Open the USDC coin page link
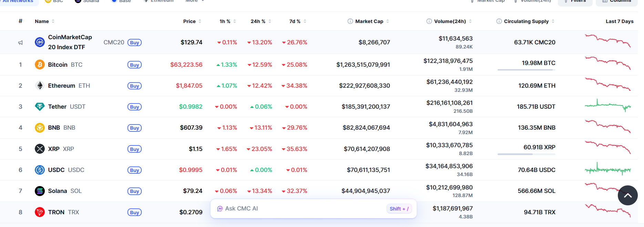 (57, 170)
